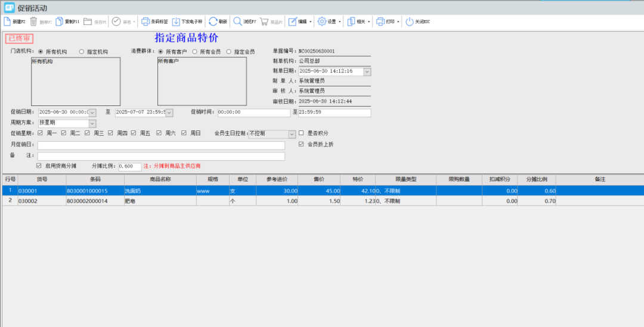Screen dimensions: 644x327
Task: Toggle the 周一 checkbox
Action: [x=41, y=133]
